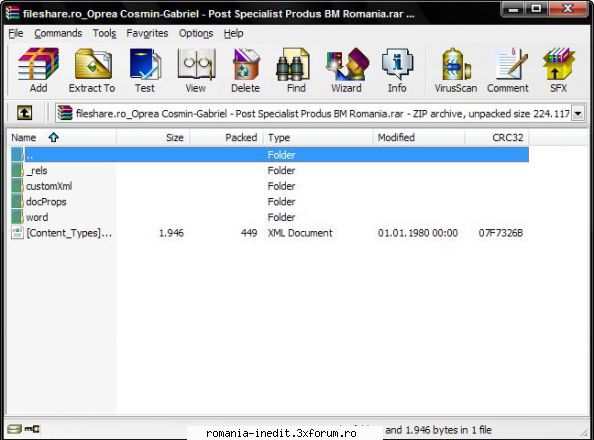Click the 449 packed size value
594x440 pixels.
click(249, 233)
